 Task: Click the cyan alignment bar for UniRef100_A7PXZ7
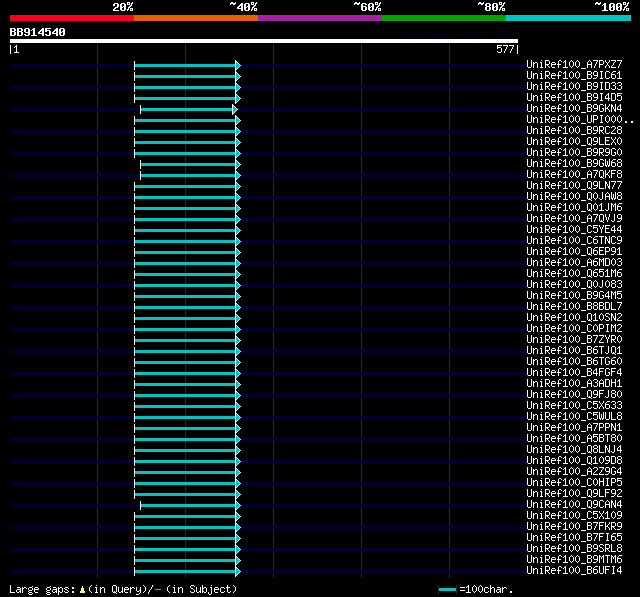(x=187, y=65)
